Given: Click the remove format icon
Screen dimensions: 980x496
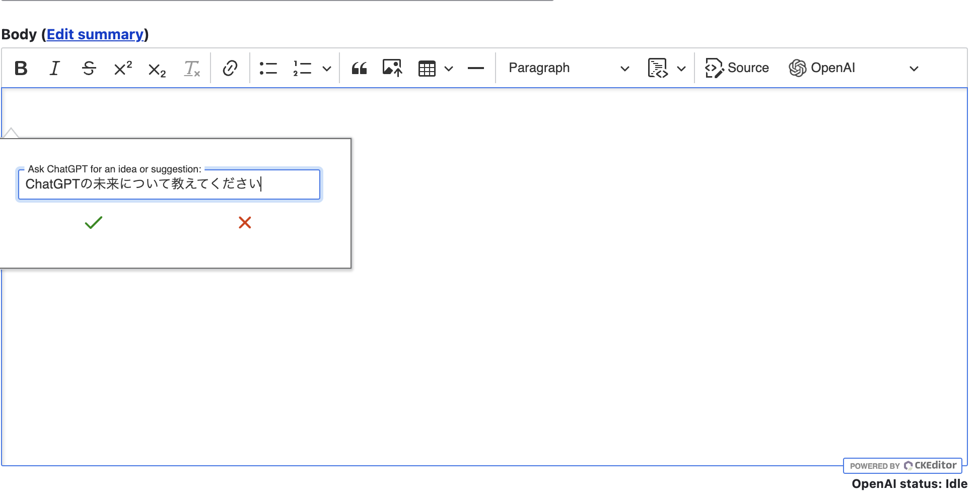Looking at the screenshot, I should (x=191, y=68).
